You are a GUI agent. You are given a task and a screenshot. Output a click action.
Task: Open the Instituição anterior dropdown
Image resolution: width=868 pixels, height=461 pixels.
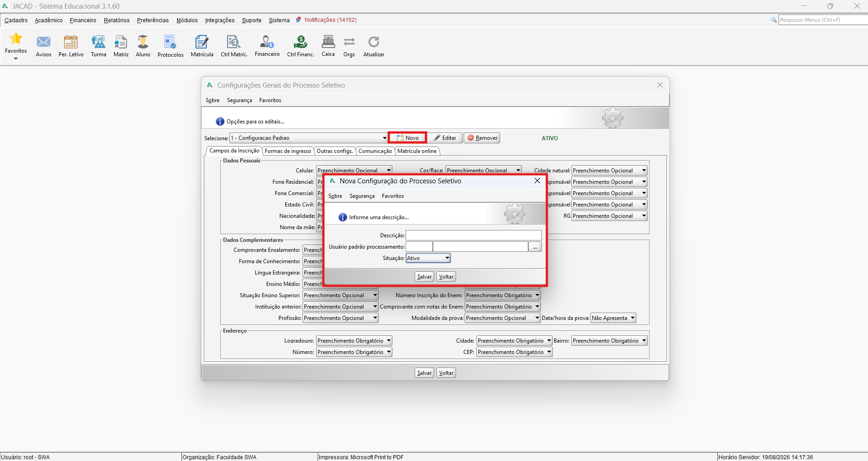(340, 307)
